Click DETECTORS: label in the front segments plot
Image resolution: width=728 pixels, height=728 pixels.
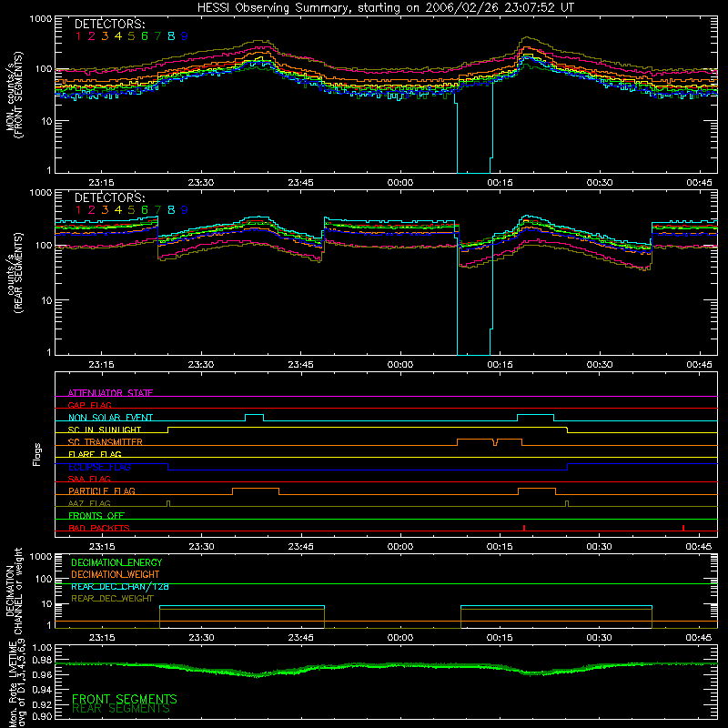point(109,24)
